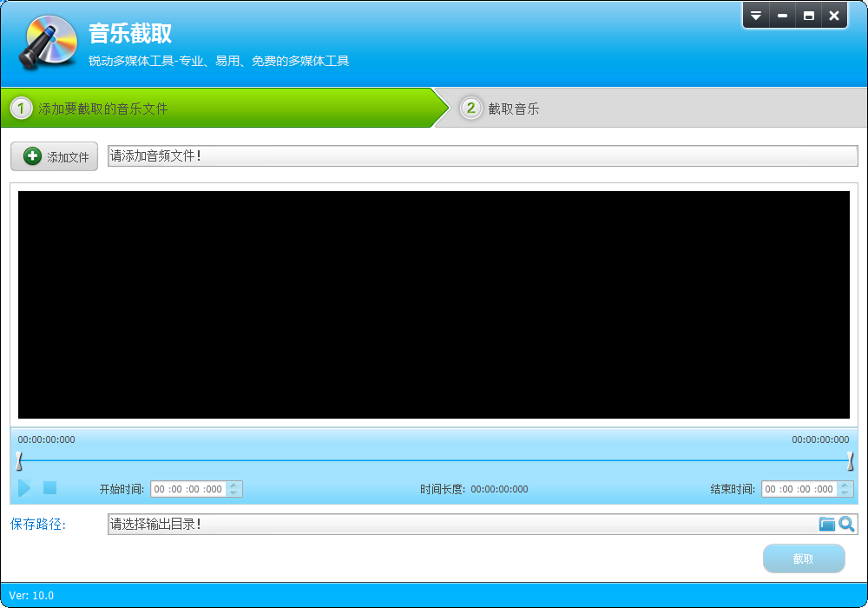The image size is (868, 608).
Task: Maximize the 音乐截取 window
Action: (809, 16)
